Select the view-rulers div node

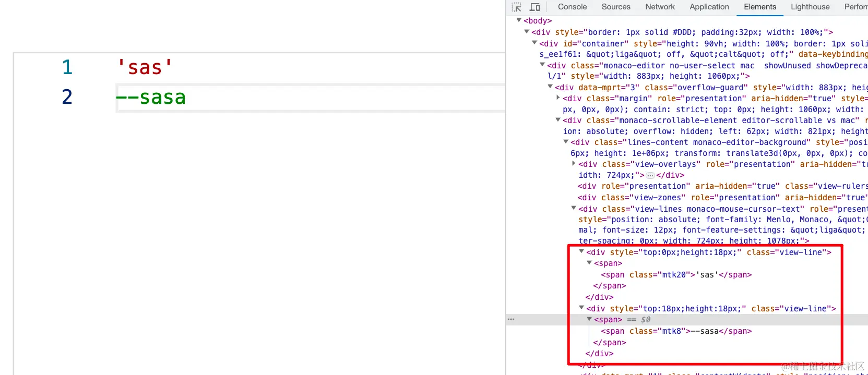(x=722, y=186)
